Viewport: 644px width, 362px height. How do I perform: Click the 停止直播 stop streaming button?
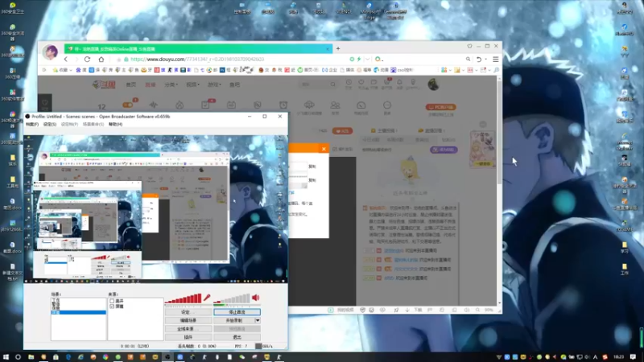pos(237,312)
